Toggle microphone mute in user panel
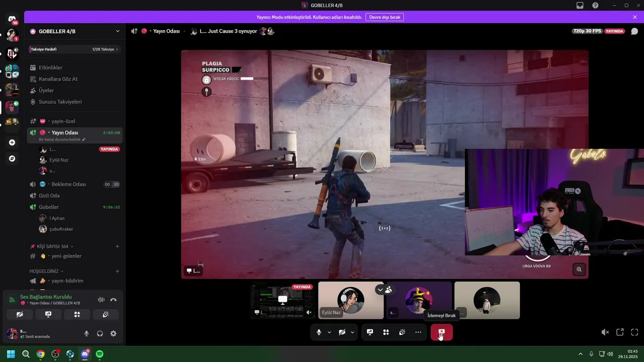The height and width of the screenshot is (362, 644). pyautogui.click(x=87, y=333)
